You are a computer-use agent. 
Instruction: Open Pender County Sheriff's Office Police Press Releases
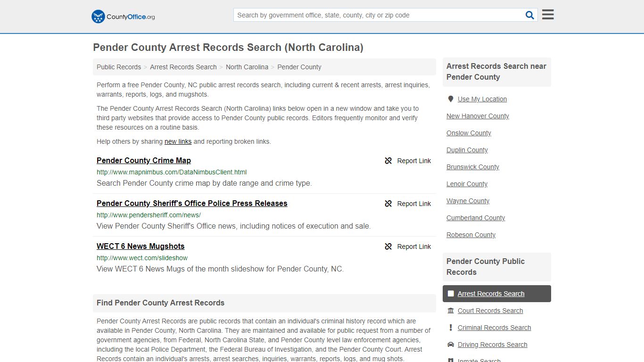click(192, 203)
